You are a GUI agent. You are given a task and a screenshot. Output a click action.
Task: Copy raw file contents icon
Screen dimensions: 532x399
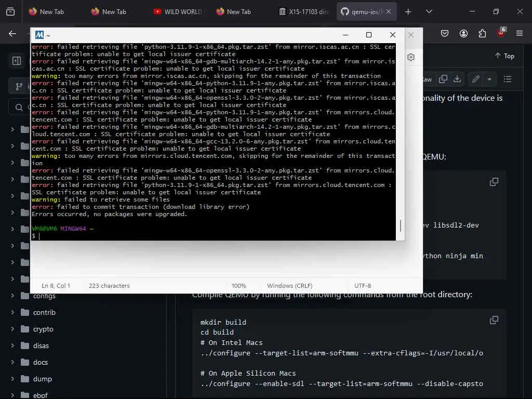(x=443, y=79)
